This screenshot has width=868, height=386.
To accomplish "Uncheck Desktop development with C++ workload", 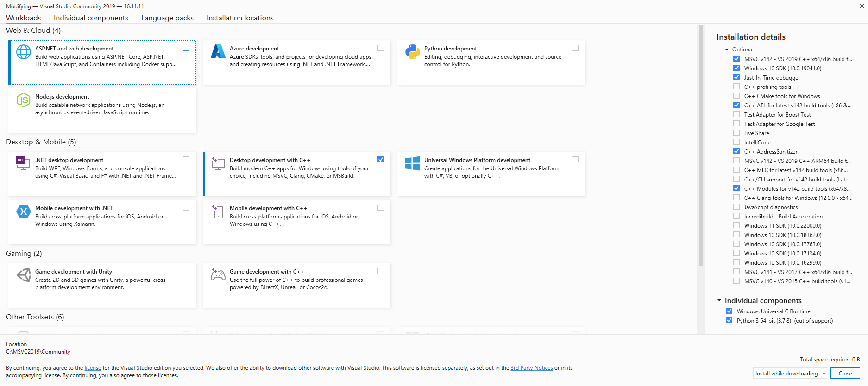I will (381, 160).
